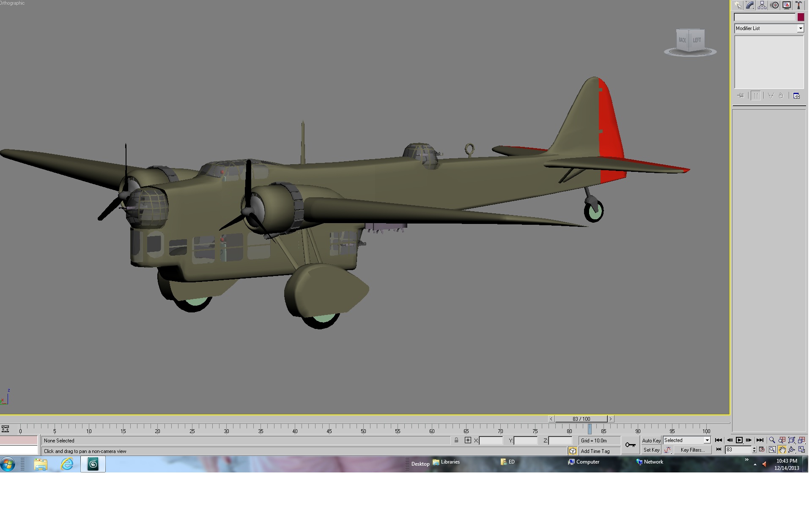The image size is (812, 508).
Task: Open Internet Explorer from the taskbar
Action: coord(67,464)
